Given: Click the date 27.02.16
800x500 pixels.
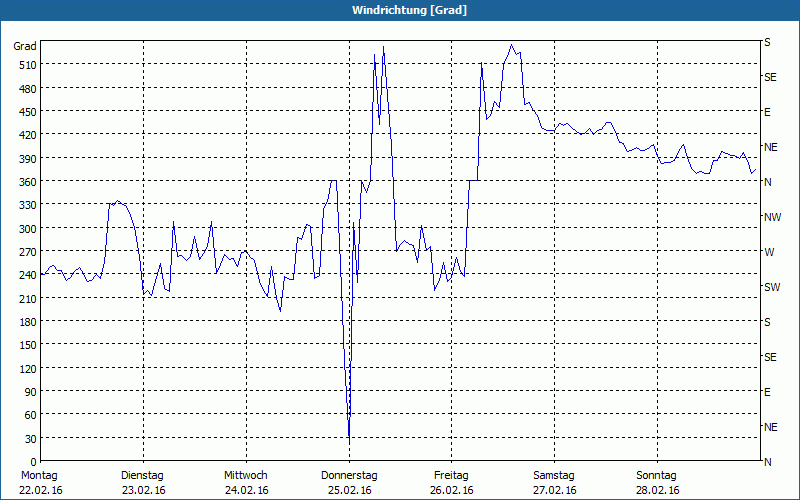Looking at the screenshot, I should pyautogui.click(x=555, y=490).
